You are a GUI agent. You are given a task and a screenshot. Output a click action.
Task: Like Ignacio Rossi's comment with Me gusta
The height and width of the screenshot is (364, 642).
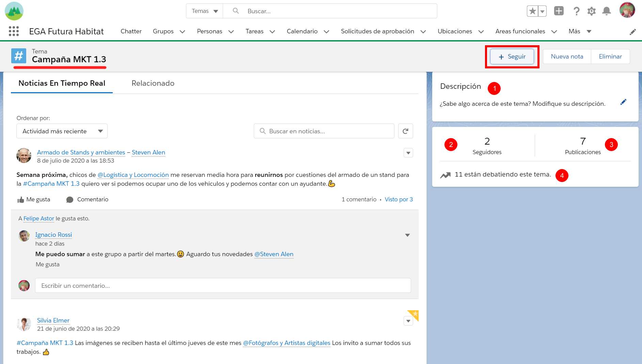(48, 264)
